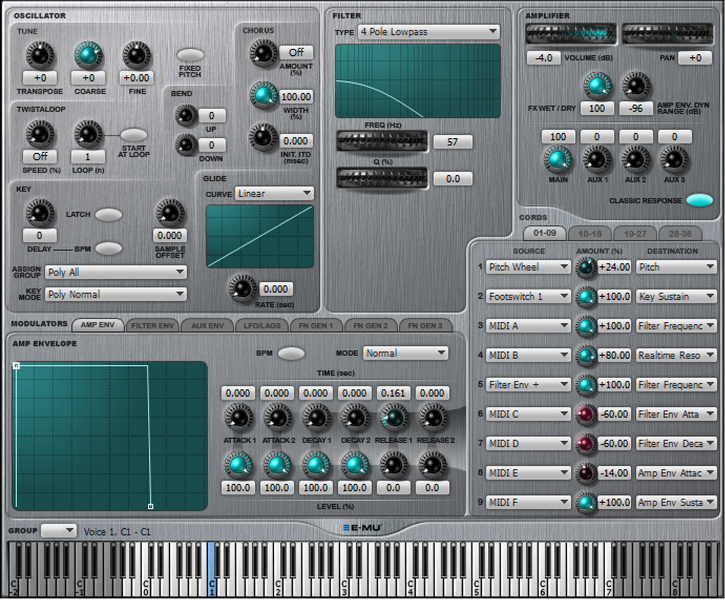Switch to the LFO/Lags tab
This screenshot has height=600, width=725.
[x=262, y=325]
